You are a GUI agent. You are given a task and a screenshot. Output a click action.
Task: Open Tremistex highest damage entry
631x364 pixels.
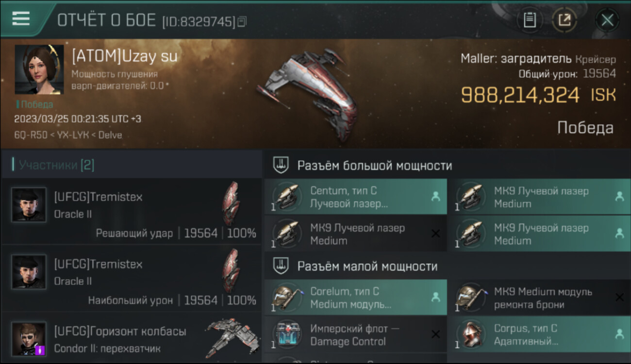131,279
